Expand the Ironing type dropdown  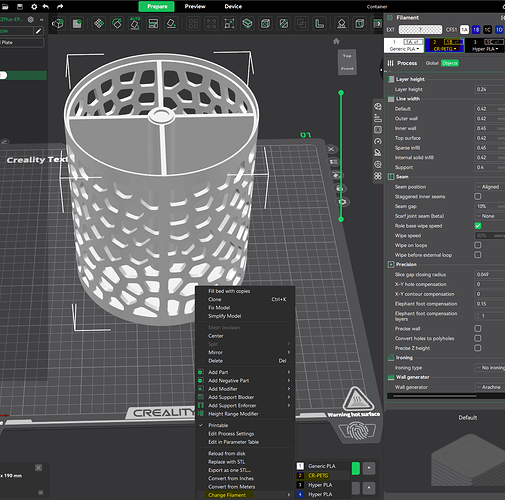click(x=489, y=368)
